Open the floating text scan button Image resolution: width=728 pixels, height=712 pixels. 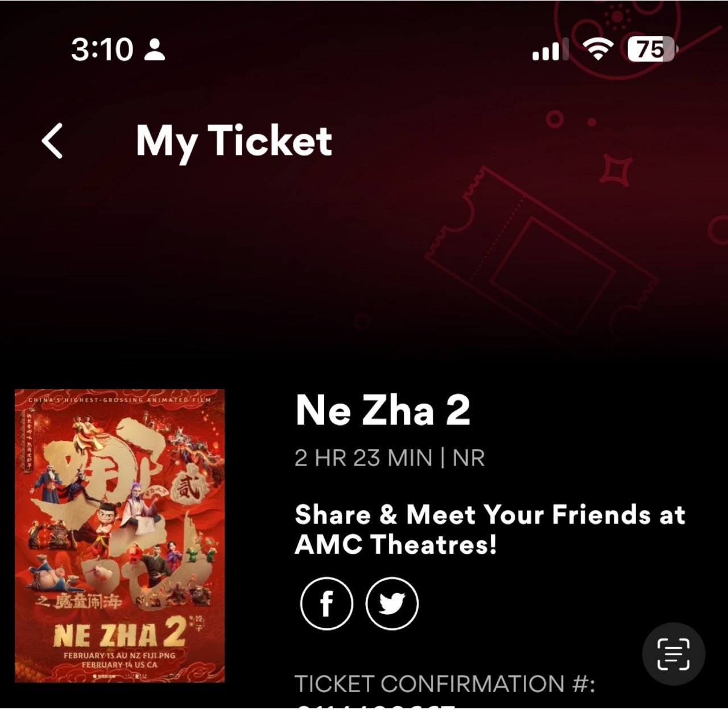click(x=673, y=654)
